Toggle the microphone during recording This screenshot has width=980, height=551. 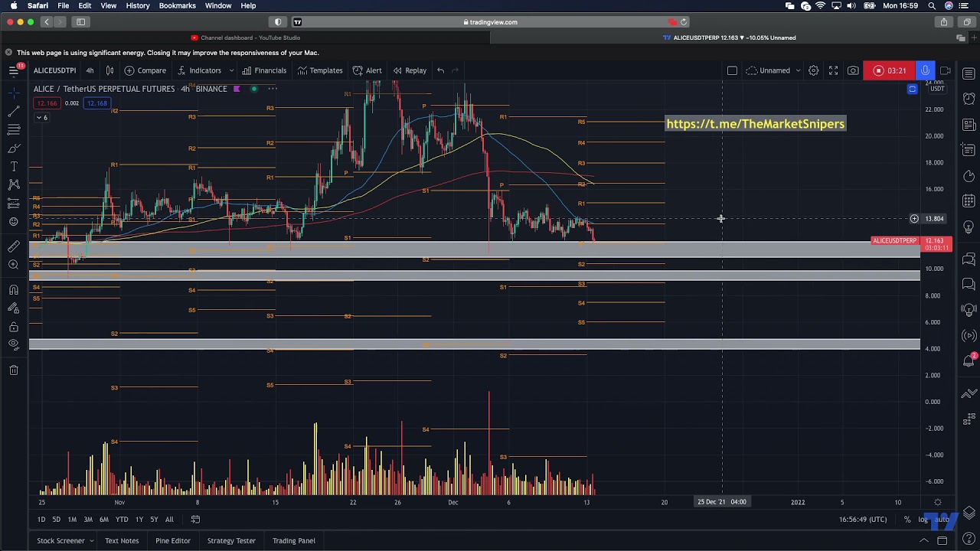pos(925,70)
